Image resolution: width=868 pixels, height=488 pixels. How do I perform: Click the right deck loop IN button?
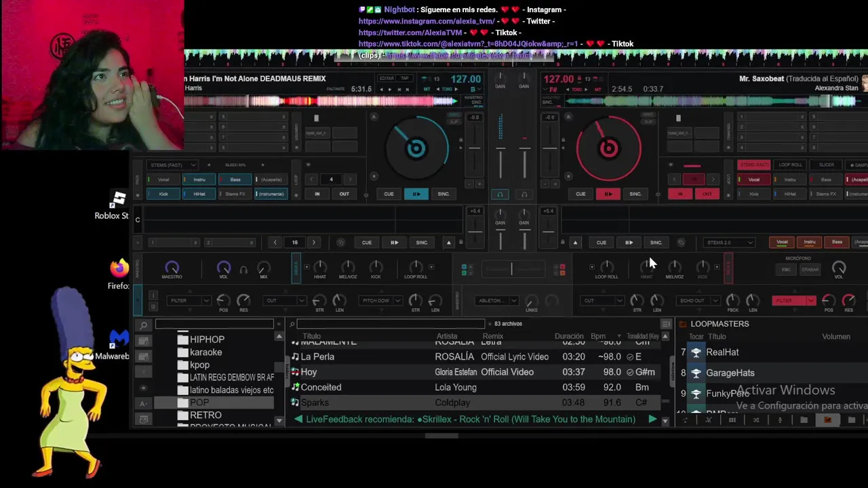(x=680, y=194)
